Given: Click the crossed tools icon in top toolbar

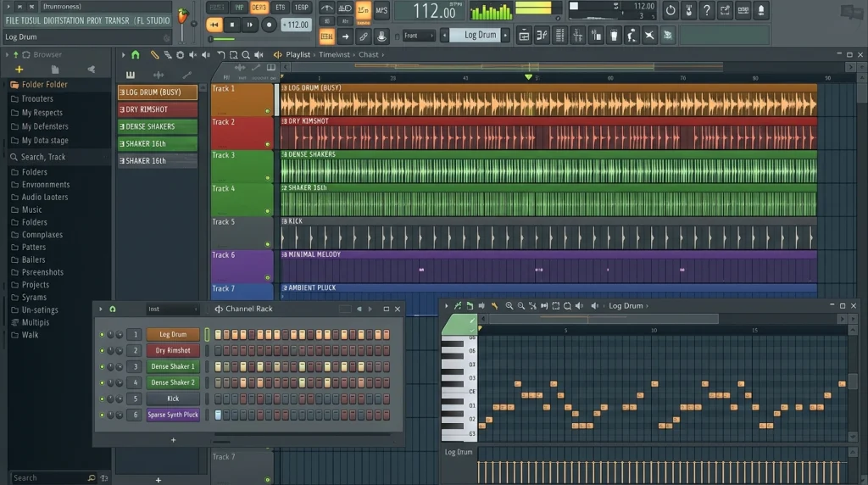Looking at the screenshot, I should [649, 36].
